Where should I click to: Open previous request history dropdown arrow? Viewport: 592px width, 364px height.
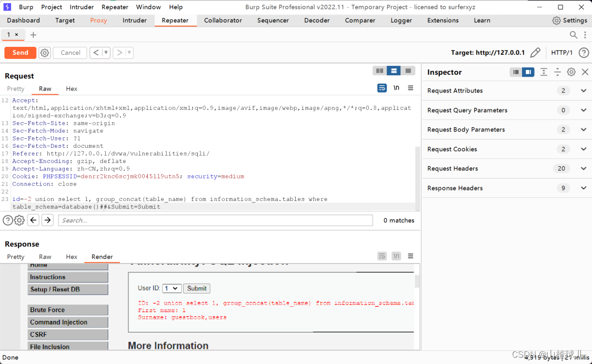106,53
